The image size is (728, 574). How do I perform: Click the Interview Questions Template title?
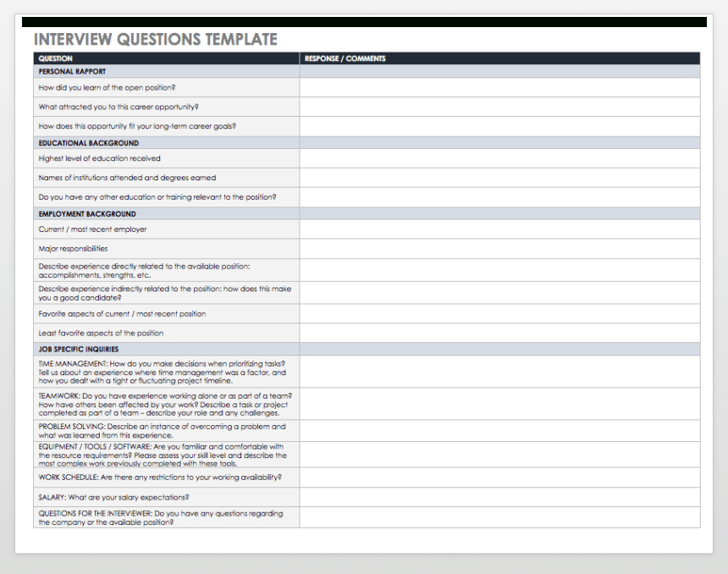click(155, 40)
